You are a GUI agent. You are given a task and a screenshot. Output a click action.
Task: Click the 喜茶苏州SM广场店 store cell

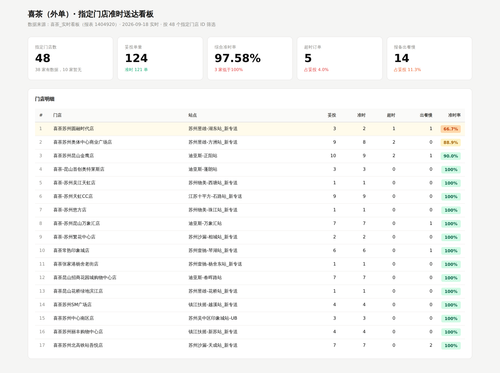point(72,305)
